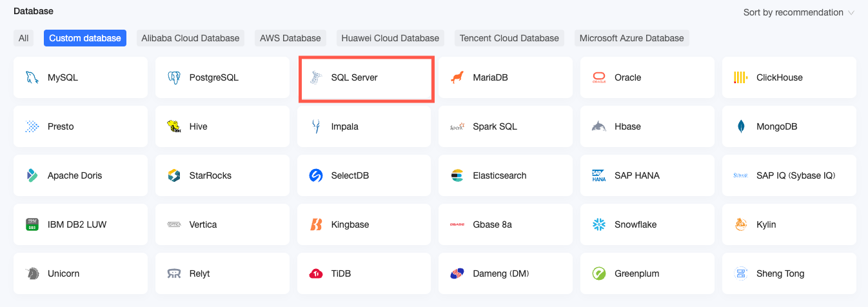This screenshot has width=868, height=307.
Task: Click the MariaDB seal icon
Action: click(x=457, y=77)
